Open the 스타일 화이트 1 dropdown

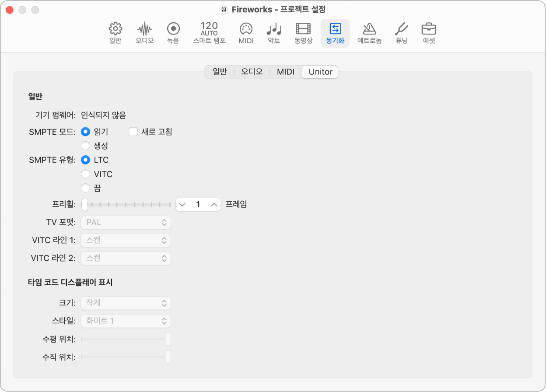(x=126, y=321)
